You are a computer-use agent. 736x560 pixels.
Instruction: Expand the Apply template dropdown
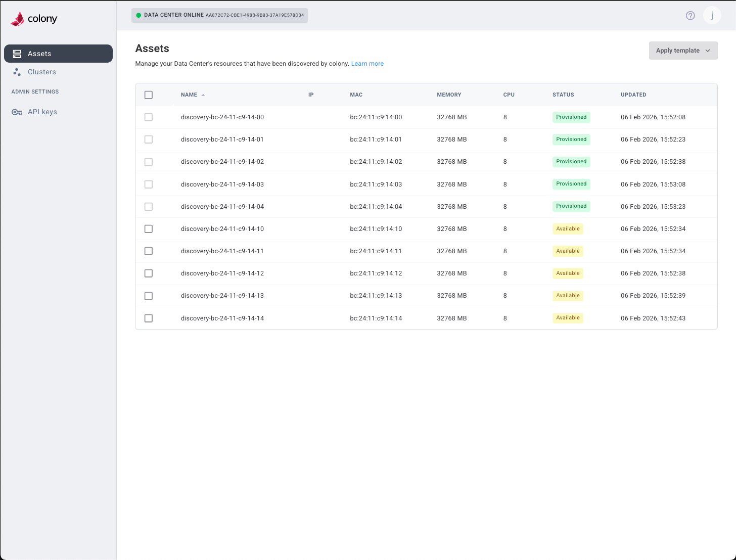pyautogui.click(x=683, y=51)
